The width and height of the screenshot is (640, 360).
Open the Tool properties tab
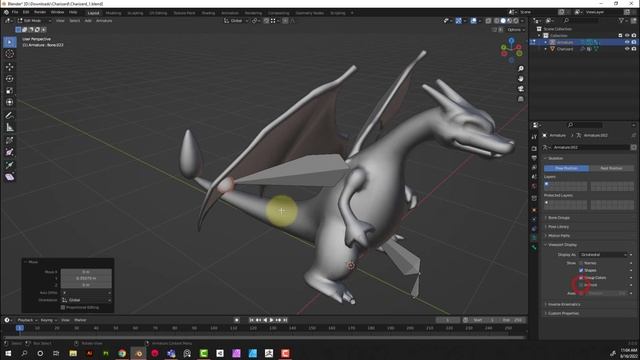[534, 137]
